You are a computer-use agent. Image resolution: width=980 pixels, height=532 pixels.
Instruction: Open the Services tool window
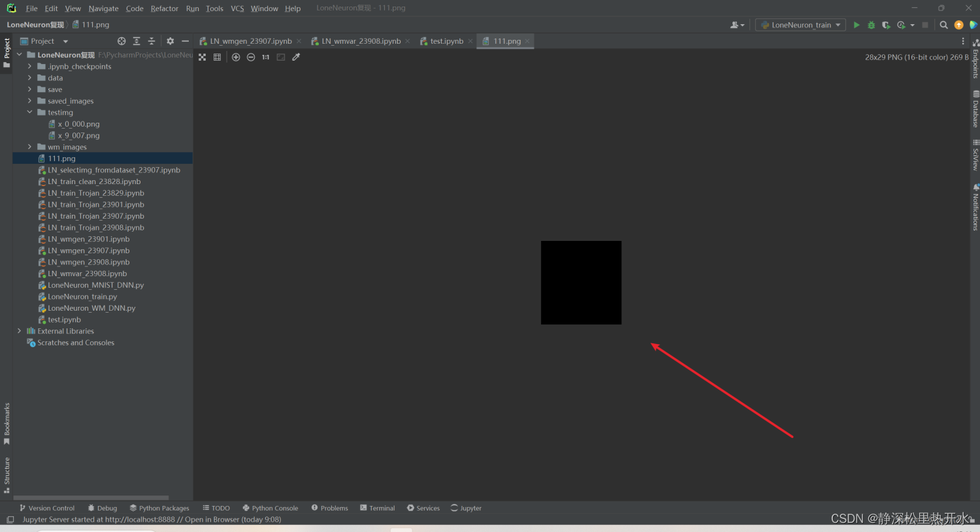tap(423, 508)
